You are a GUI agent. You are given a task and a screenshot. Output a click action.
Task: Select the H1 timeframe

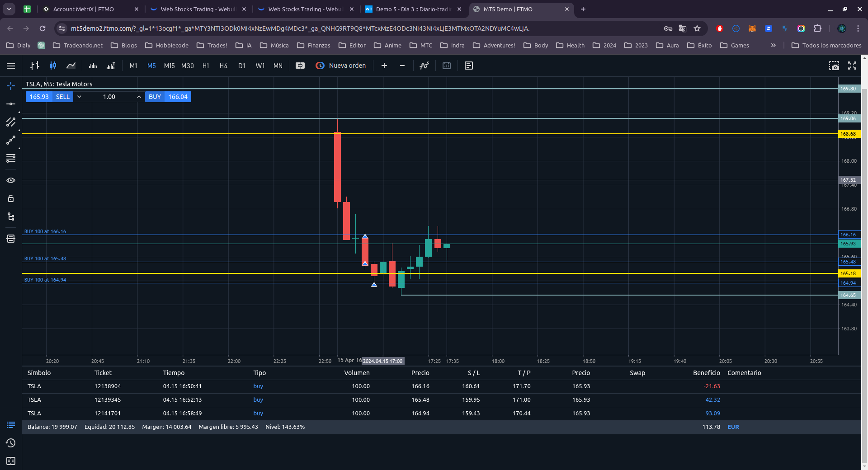pyautogui.click(x=206, y=66)
